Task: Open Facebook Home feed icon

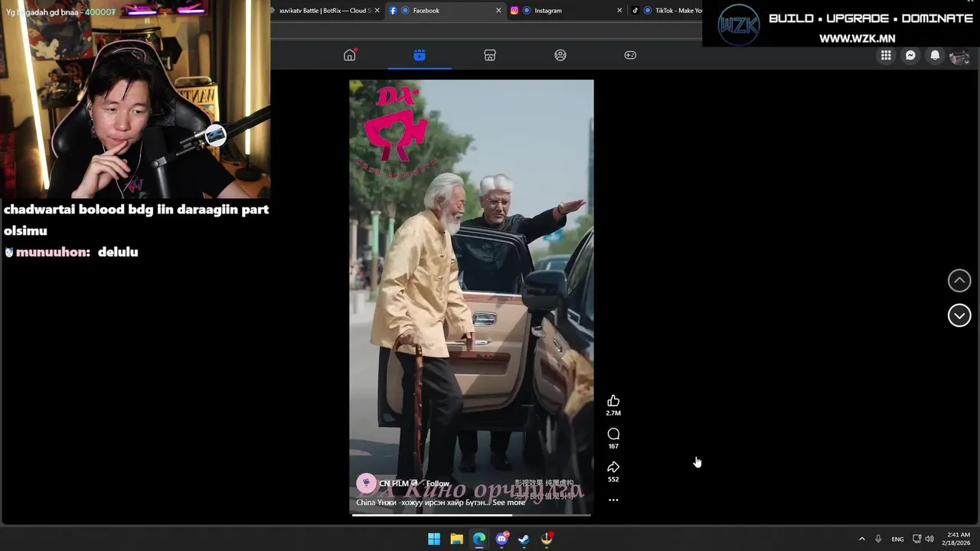Action: click(350, 55)
